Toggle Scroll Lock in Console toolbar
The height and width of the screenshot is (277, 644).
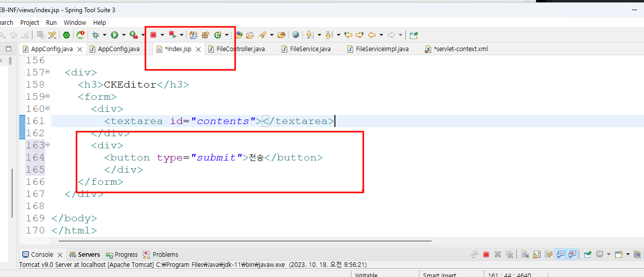537,254
